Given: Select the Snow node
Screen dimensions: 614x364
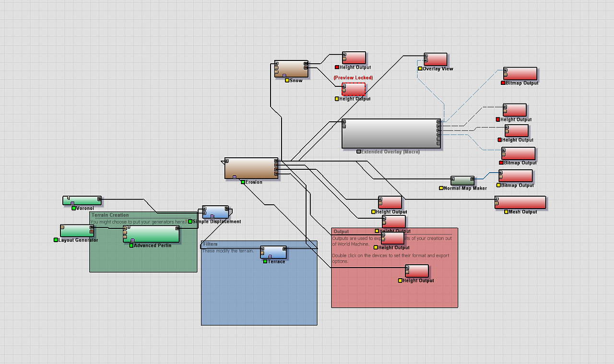Looking at the screenshot, I should tap(291, 69).
